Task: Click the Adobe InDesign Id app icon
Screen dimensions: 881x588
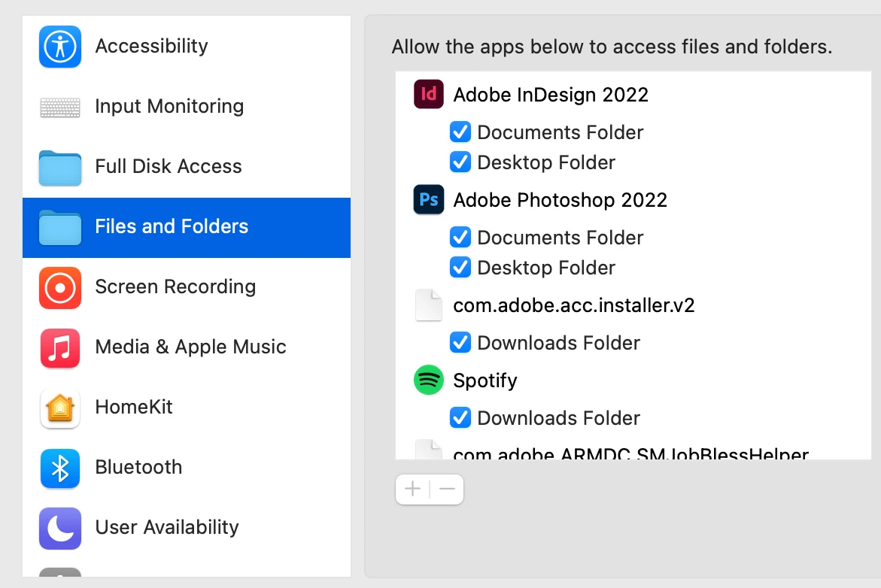Action: [429, 94]
